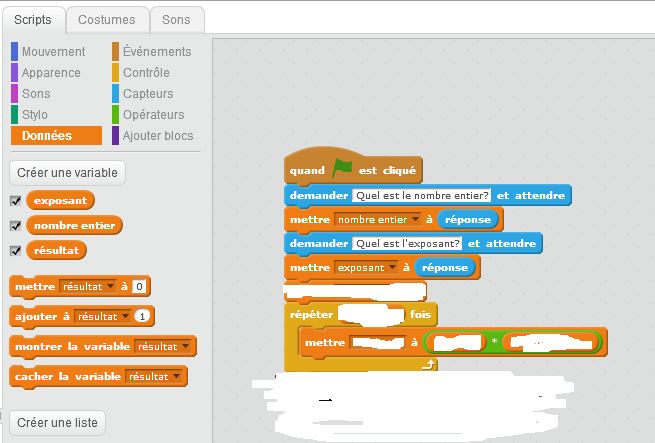
Task: Click the green flag icon in hat block
Action: coord(342,170)
